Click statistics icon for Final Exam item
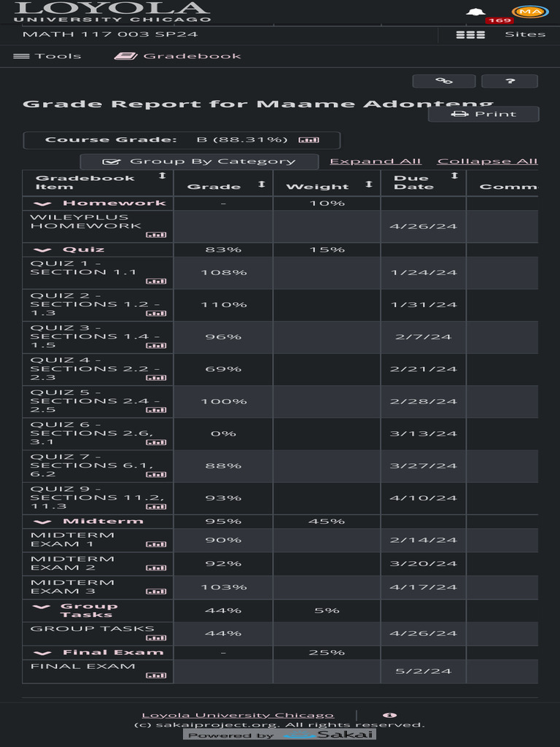Viewport: 560px width, 747px height. (x=156, y=676)
